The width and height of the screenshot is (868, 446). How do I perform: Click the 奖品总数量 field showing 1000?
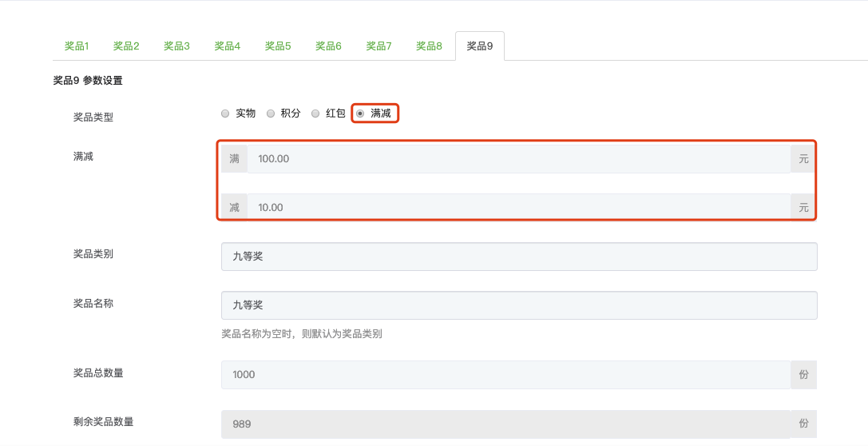click(x=505, y=375)
